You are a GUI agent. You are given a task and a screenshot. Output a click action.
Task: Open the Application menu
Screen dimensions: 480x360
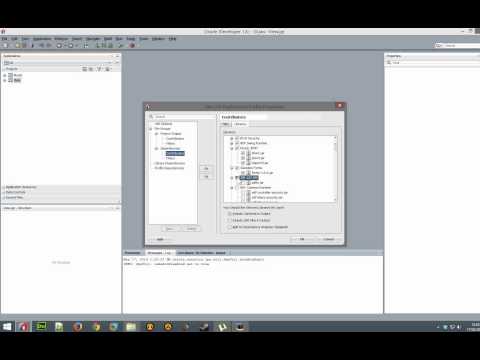click(42, 39)
